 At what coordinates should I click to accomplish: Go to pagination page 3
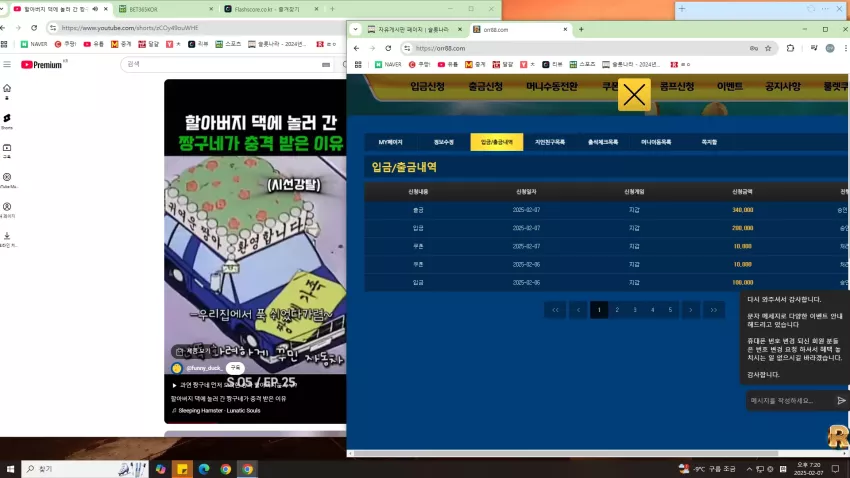tap(635, 310)
